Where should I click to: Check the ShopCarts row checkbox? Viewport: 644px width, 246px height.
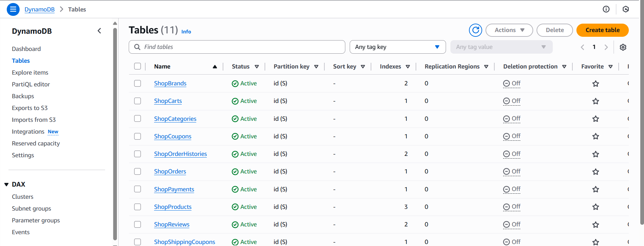click(x=138, y=101)
